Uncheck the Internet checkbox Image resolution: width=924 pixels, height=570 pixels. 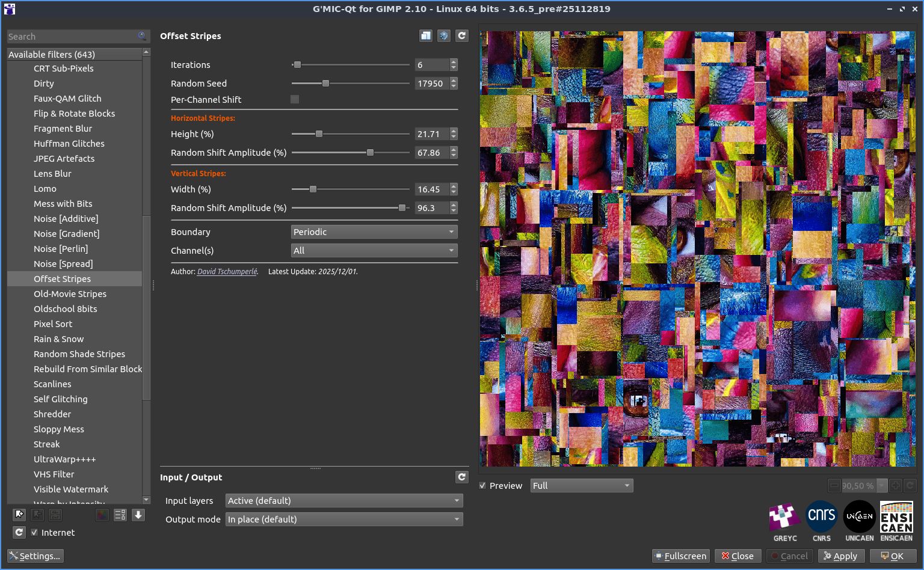point(34,533)
